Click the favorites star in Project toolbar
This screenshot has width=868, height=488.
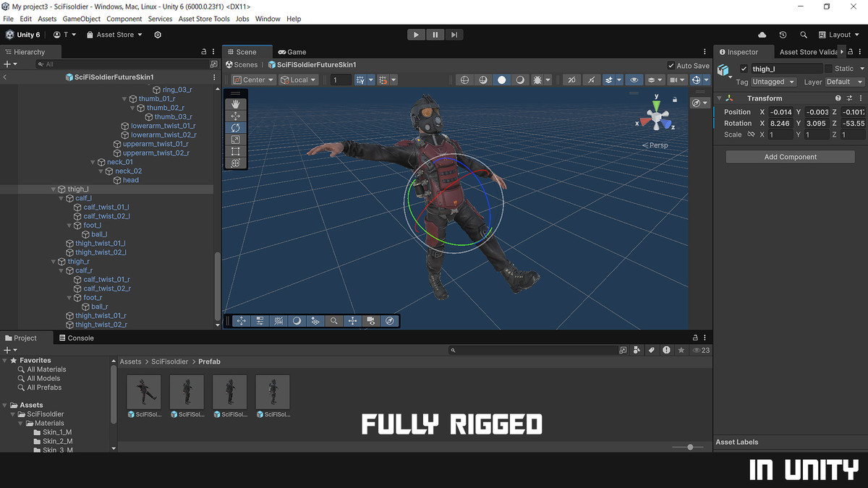click(681, 350)
